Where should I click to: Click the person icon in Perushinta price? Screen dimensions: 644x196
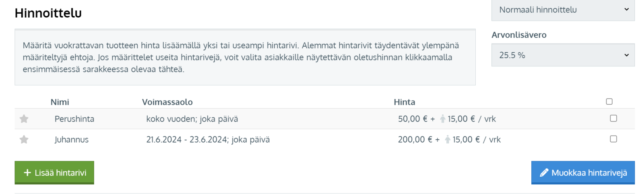pos(443,119)
